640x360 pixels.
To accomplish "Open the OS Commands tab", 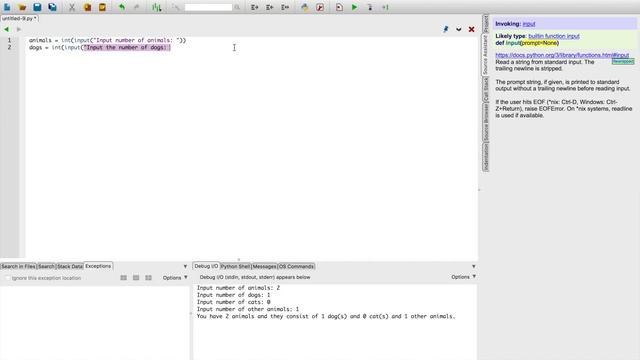I will coord(296,267).
